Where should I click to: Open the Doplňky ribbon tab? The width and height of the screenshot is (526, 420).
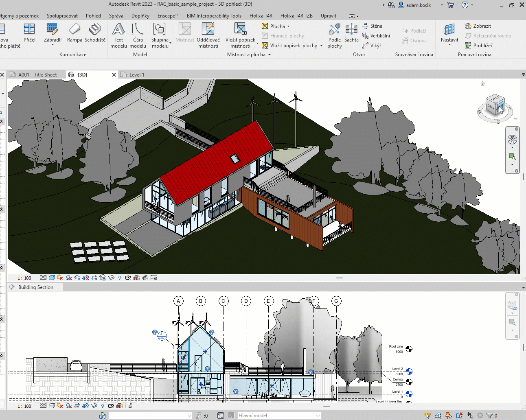(140, 16)
